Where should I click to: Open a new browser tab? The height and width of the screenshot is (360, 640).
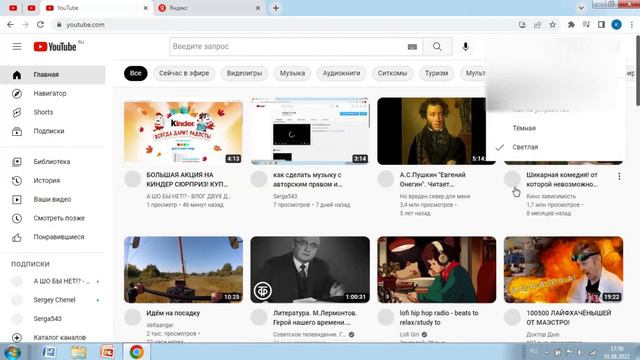click(276, 8)
